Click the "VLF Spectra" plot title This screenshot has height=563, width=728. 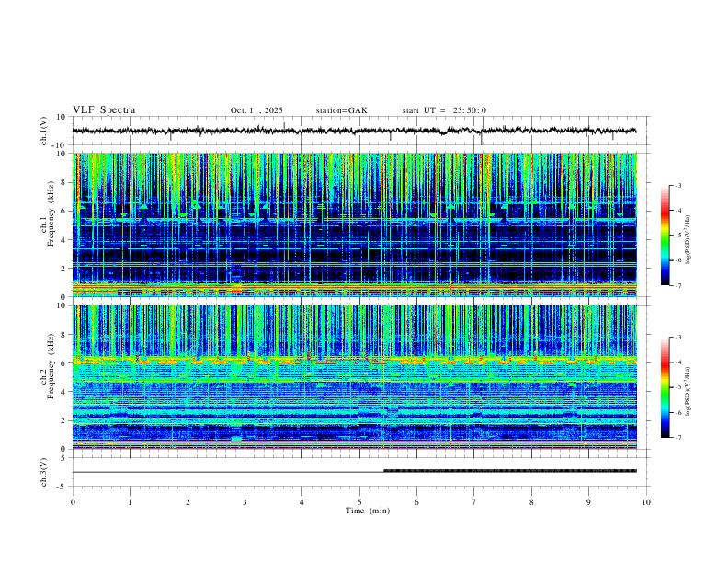click(x=104, y=110)
